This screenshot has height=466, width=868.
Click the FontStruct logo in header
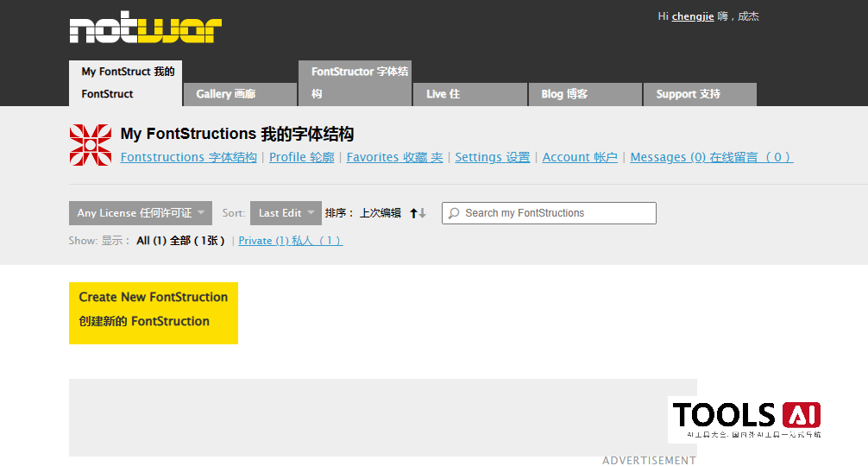[x=146, y=29]
